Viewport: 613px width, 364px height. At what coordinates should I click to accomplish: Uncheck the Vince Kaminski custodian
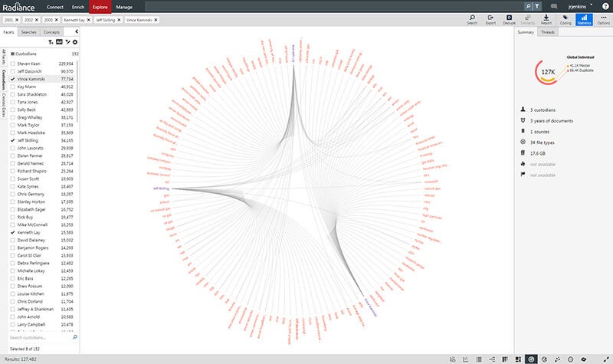12,79
